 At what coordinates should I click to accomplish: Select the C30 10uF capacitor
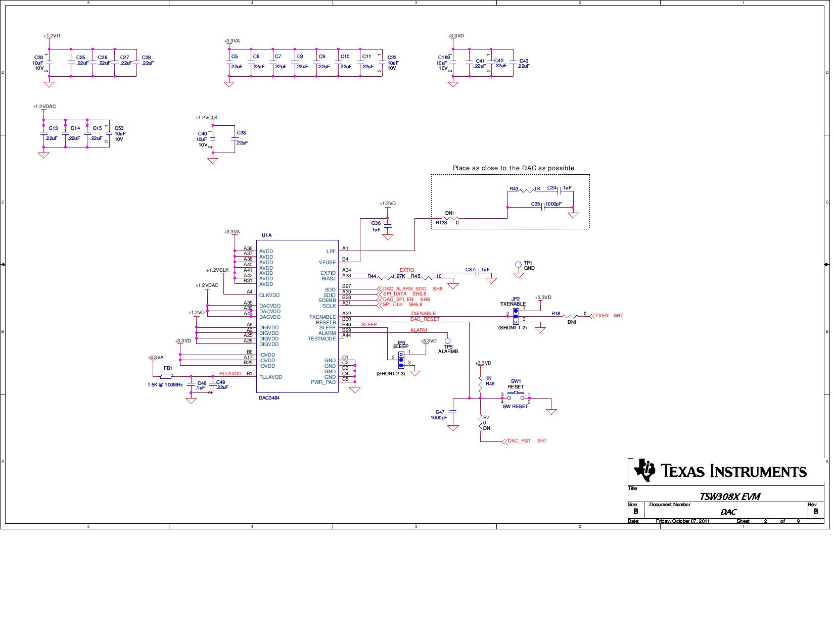click(49, 63)
